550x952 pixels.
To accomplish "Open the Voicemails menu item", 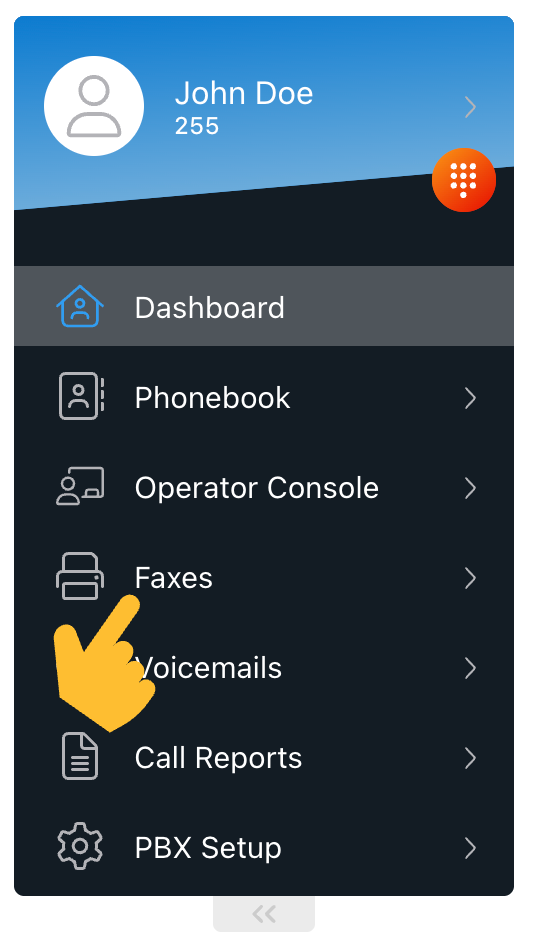I will click(x=264, y=668).
